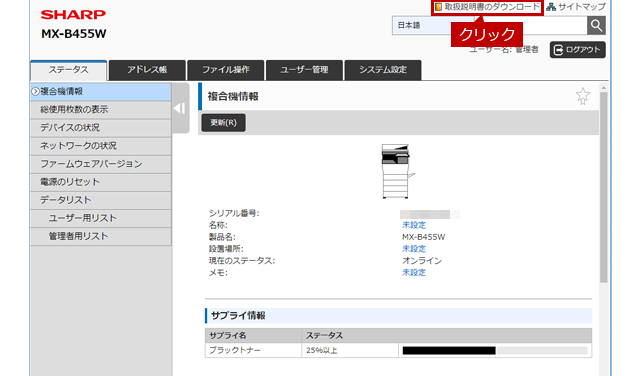Image resolution: width=640 pixels, height=376 pixels.
Task: Click the 更新(R) refresh button
Action: pyautogui.click(x=223, y=123)
